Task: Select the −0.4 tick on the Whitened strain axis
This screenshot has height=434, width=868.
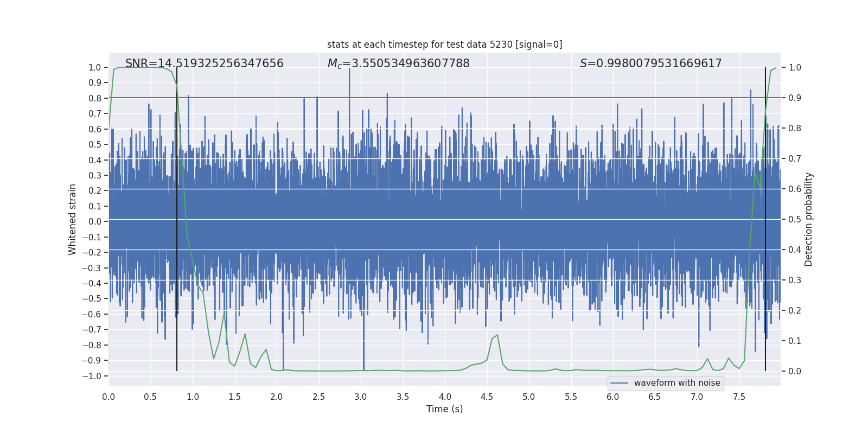Action: coord(91,283)
